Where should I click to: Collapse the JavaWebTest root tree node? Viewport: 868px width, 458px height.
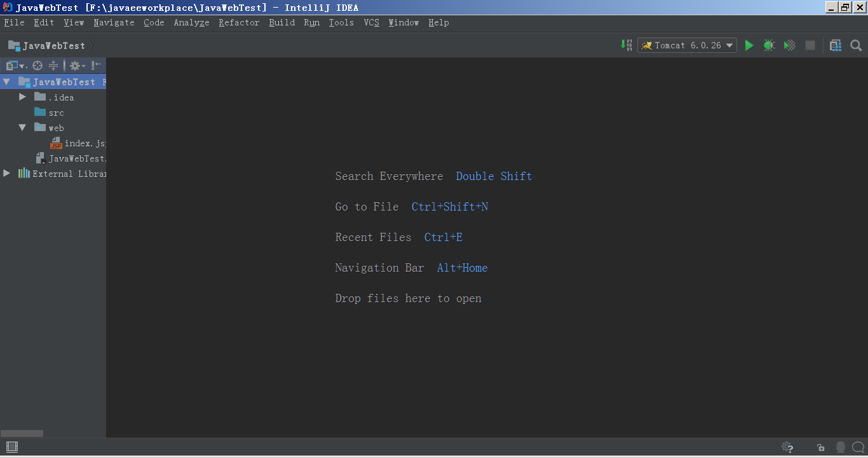click(x=7, y=81)
